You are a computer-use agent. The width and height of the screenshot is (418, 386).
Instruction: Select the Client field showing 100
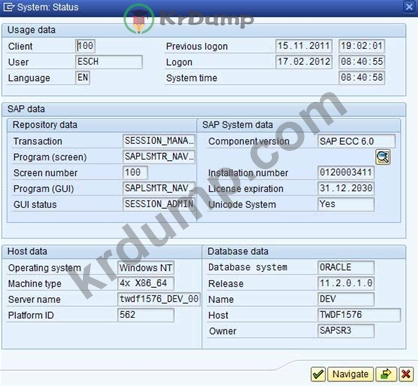[86, 46]
